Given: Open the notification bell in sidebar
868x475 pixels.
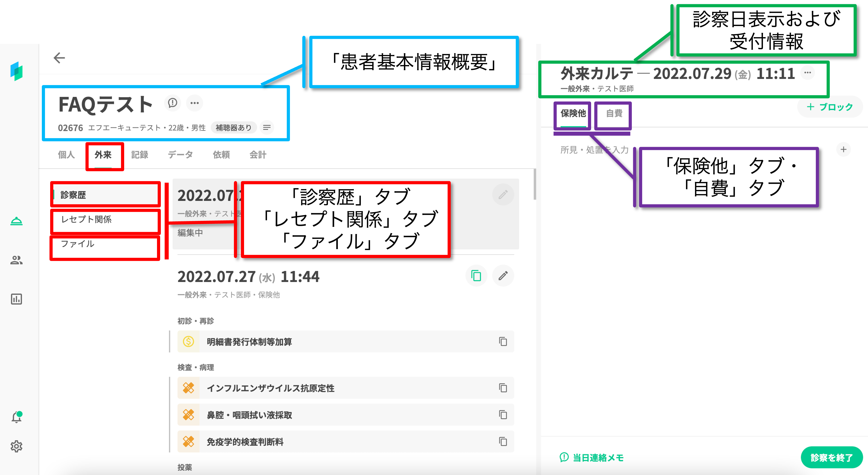Looking at the screenshot, I should (16, 417).
